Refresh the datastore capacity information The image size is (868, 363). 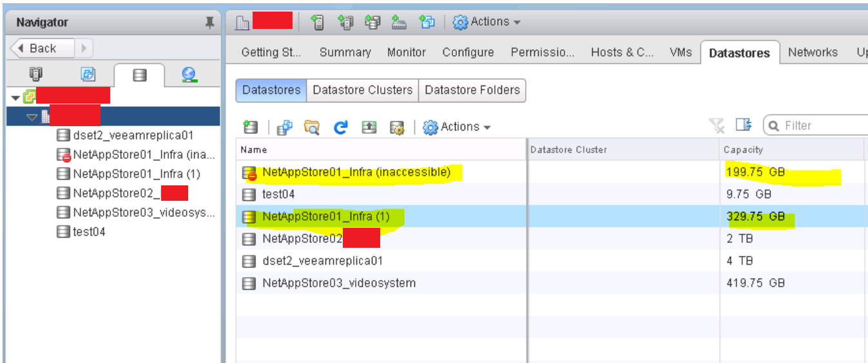tap(340, 127)
